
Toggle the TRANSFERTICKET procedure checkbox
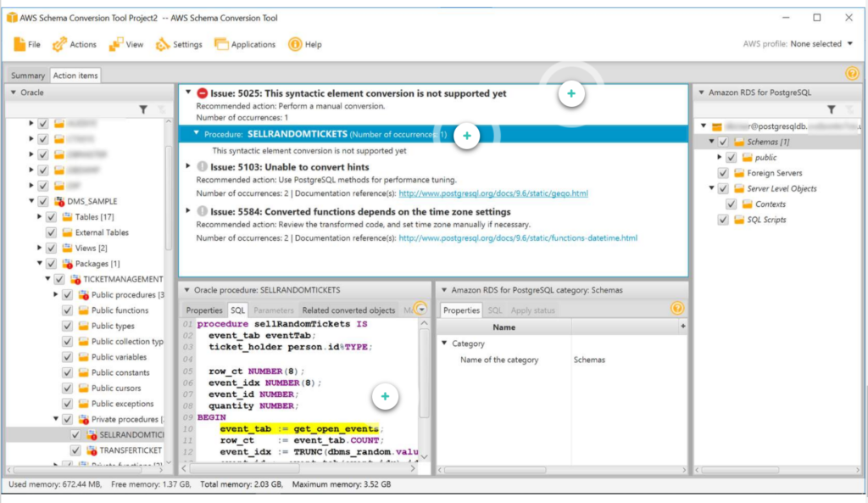(x=75, y=450)
